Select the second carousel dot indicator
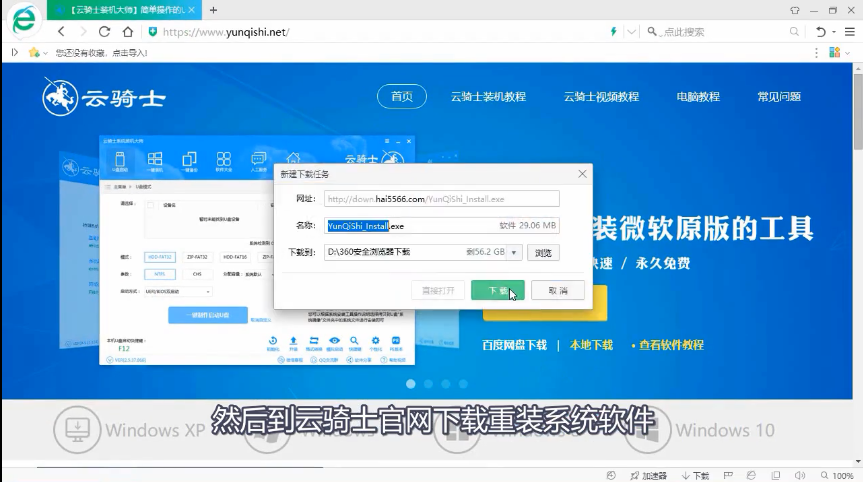 428,384
